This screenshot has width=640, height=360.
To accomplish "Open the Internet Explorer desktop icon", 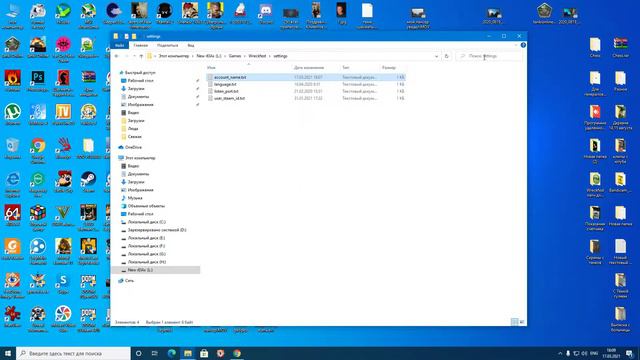I will coord(13,184).
